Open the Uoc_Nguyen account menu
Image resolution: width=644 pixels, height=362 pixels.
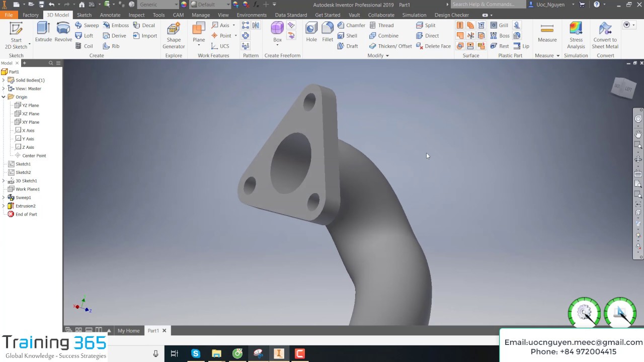550,5
